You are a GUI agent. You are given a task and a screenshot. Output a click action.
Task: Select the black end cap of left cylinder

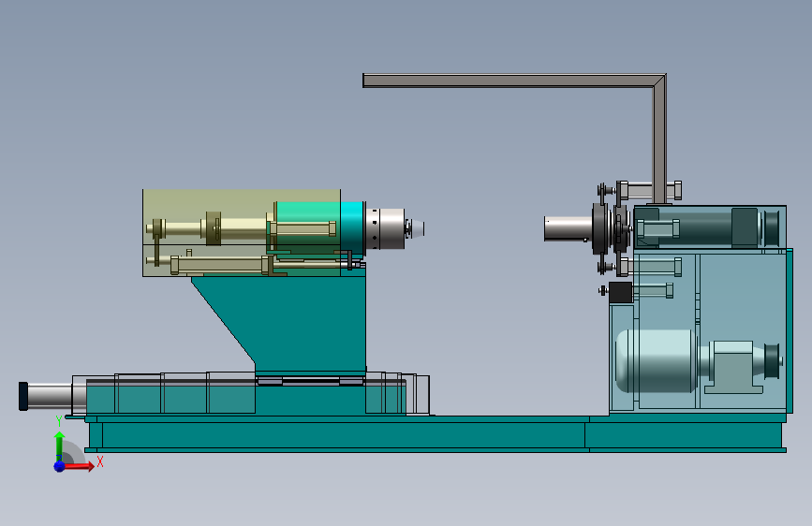[x=23, y=396]
